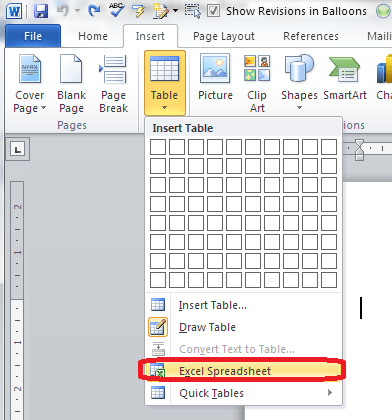Click the vertical ruler

click(17, 300)
